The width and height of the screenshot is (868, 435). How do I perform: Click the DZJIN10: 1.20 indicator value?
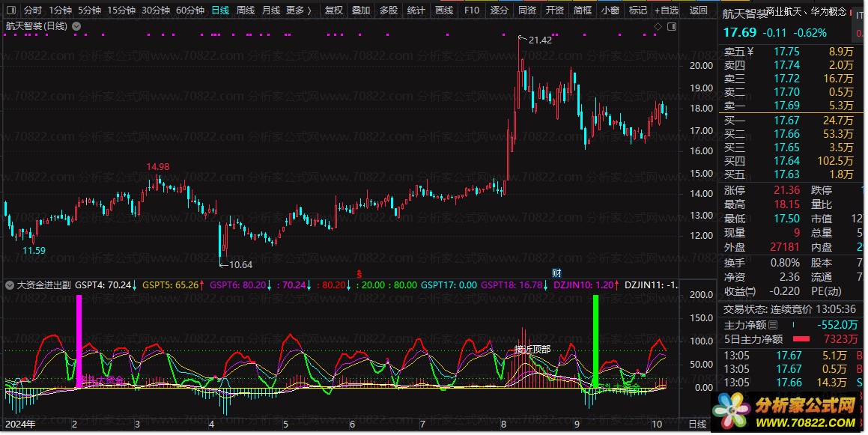point(586,285)
